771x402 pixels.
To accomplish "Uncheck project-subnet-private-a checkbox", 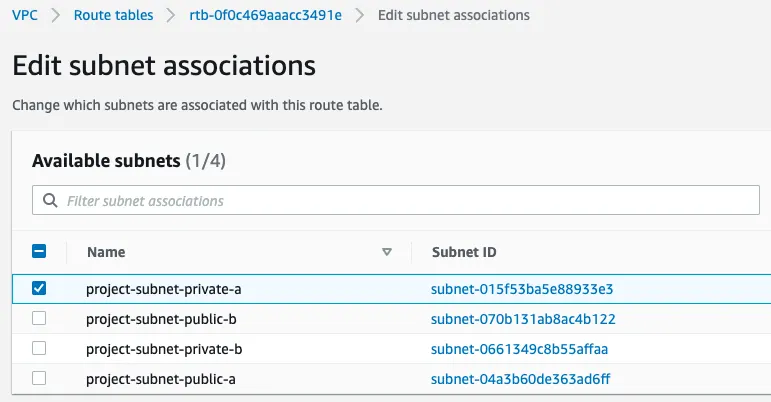I will [39, 288].
